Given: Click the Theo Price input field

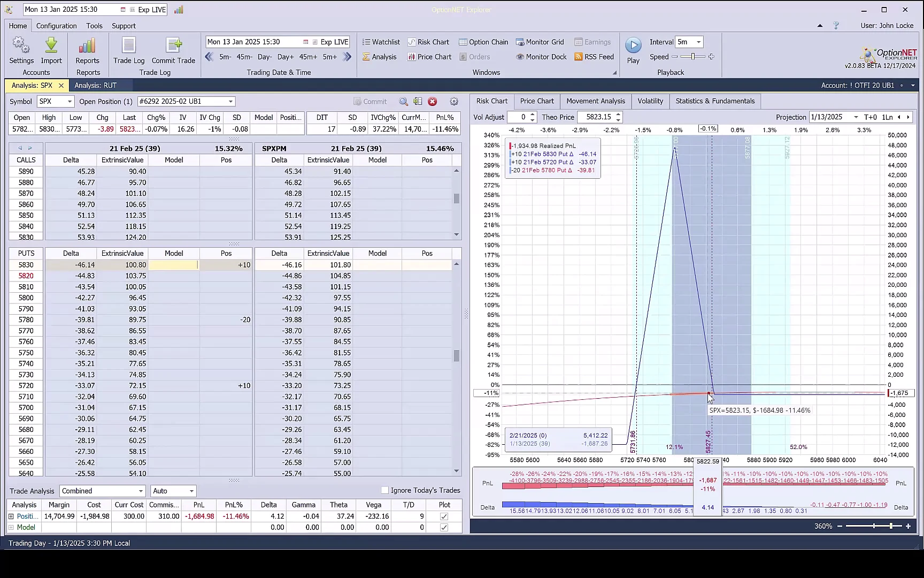Looking at the screenshot, I should [596, 117].
